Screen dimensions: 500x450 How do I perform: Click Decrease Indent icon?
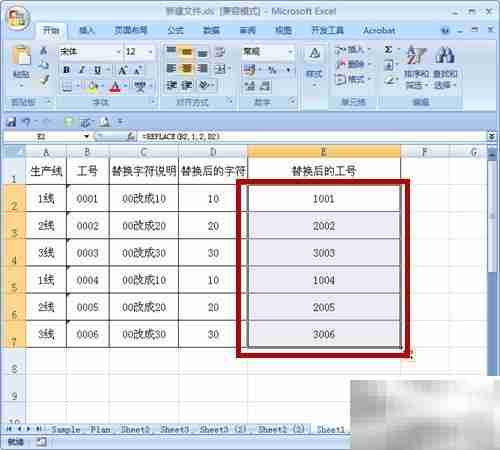(171, 85)
